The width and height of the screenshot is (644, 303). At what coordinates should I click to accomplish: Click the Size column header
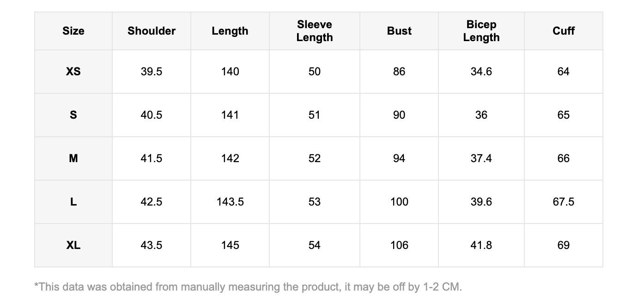(x=73, y=31)
